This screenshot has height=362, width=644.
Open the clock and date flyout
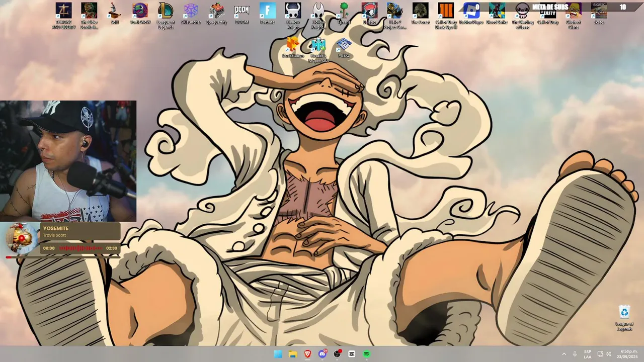[627, 354]
